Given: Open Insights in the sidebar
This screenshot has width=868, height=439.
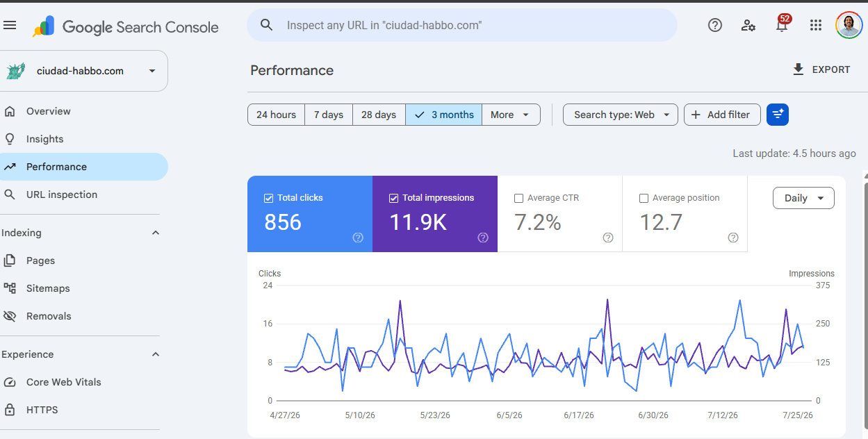Looking at the screenshot, I should click(x=84, y=139).
